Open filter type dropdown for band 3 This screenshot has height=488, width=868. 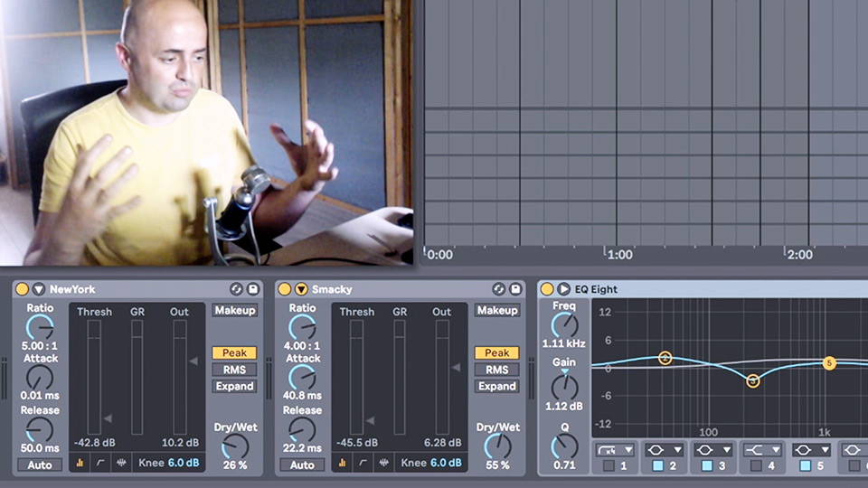point(713,450)
